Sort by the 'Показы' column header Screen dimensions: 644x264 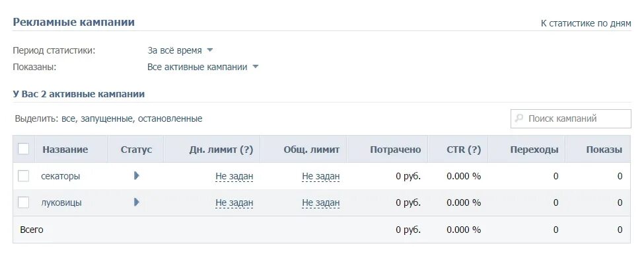click(604, 150)
